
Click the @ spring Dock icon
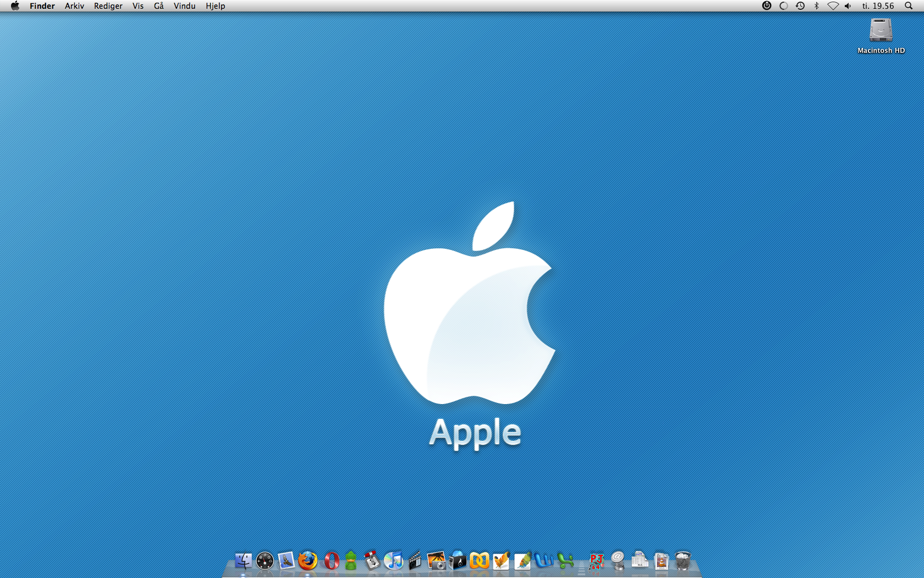tap(618, 561)
